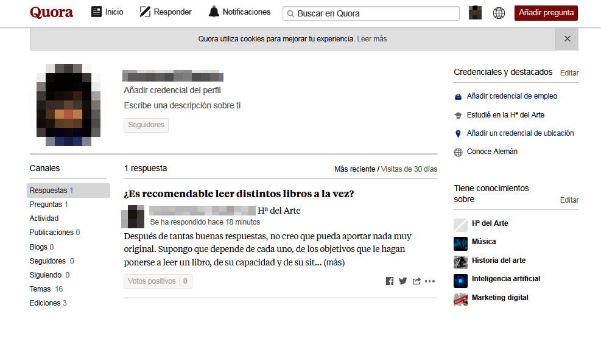Edit the Credenciales y destacados section

[569, 72]
